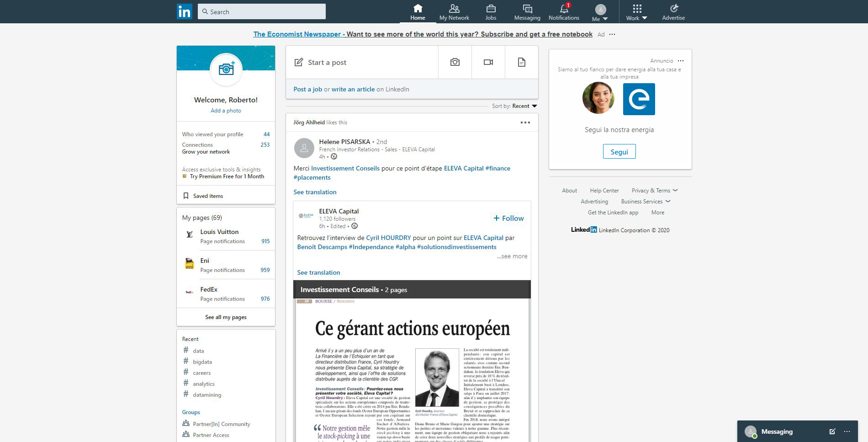Open the analytics hashtag
The width and height of the screenshot is (868, 442).
[203, 384]
